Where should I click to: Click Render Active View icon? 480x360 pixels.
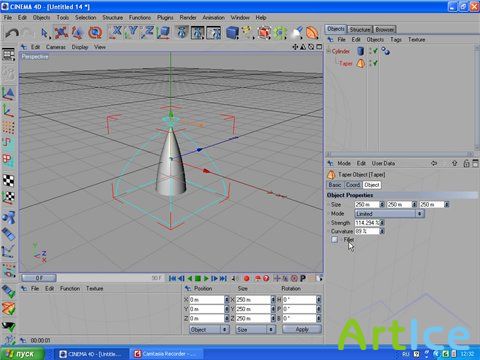click(182, 33)
